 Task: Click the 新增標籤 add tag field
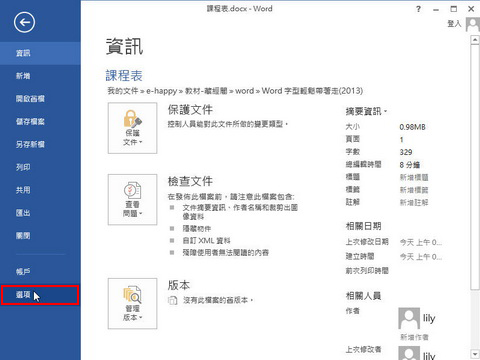tap(414, 190)
